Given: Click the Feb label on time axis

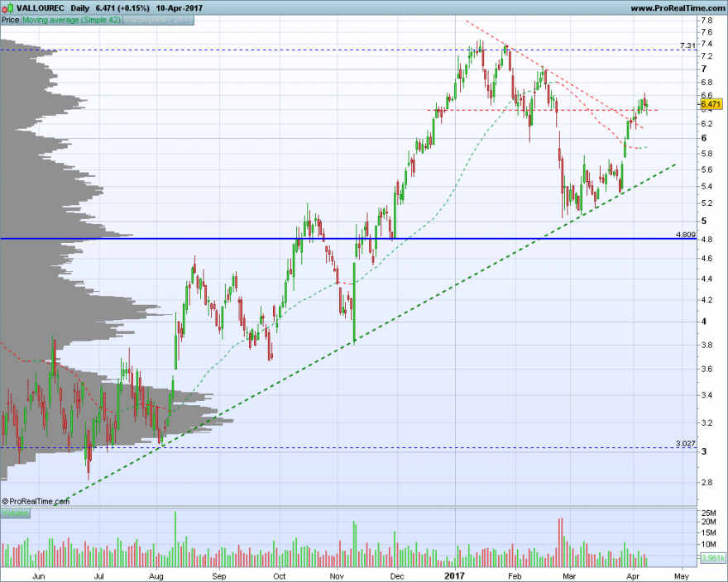Looking at the screenshot, I should (x=515, y=576).
